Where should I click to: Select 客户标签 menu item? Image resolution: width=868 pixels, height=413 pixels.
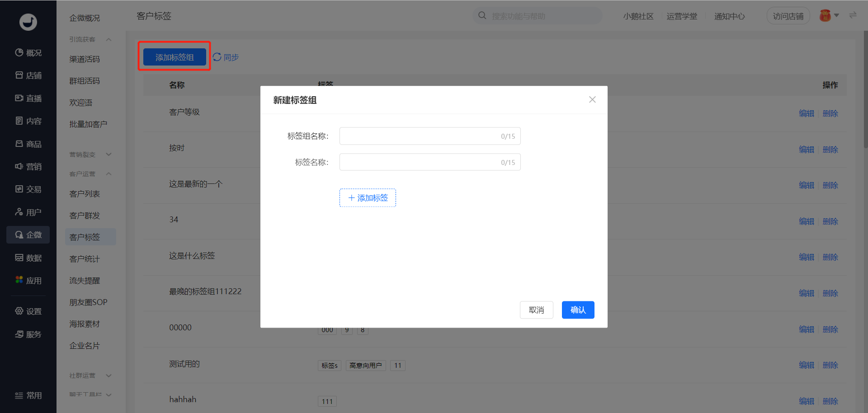[x=90, y=237]
